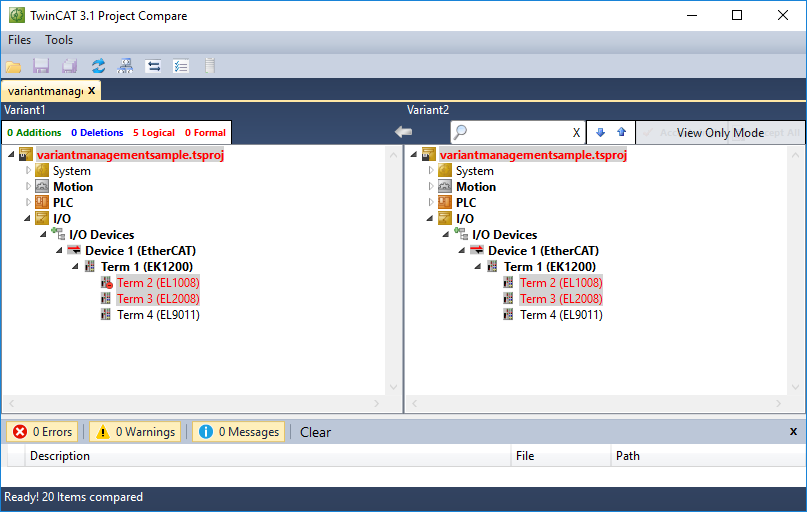Click the Term 1 EK1200 icon in Variant2

click(493, 267)
